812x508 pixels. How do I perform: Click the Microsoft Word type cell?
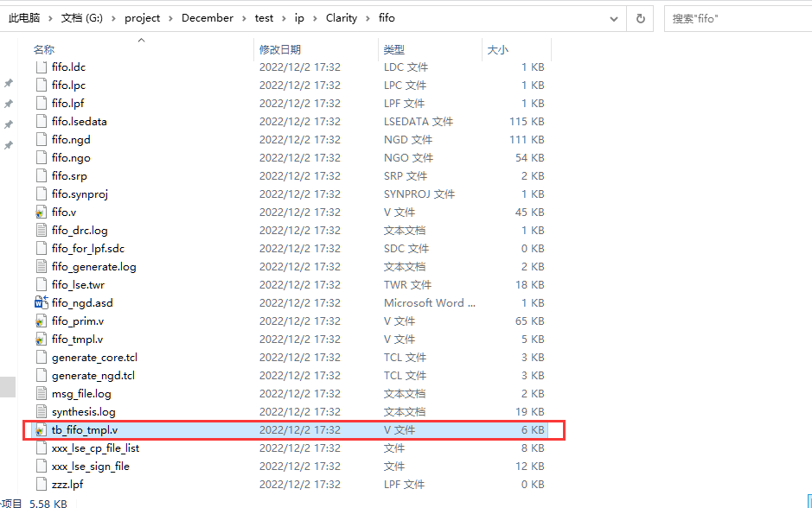[429, 302]
